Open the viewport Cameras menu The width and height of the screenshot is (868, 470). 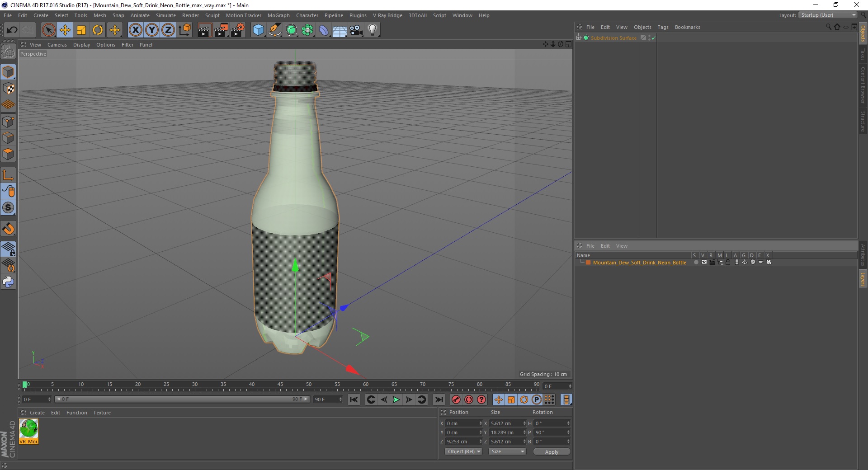[57, 45]
